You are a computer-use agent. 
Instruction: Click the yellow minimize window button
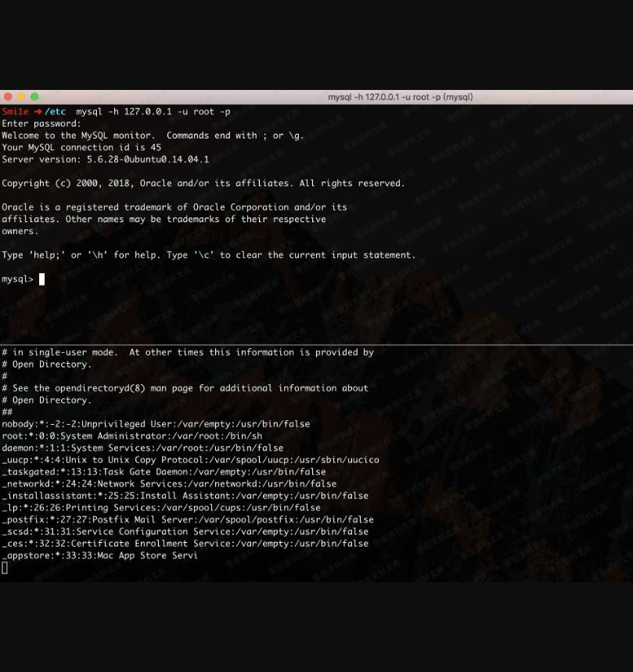[x=21, y=97]
